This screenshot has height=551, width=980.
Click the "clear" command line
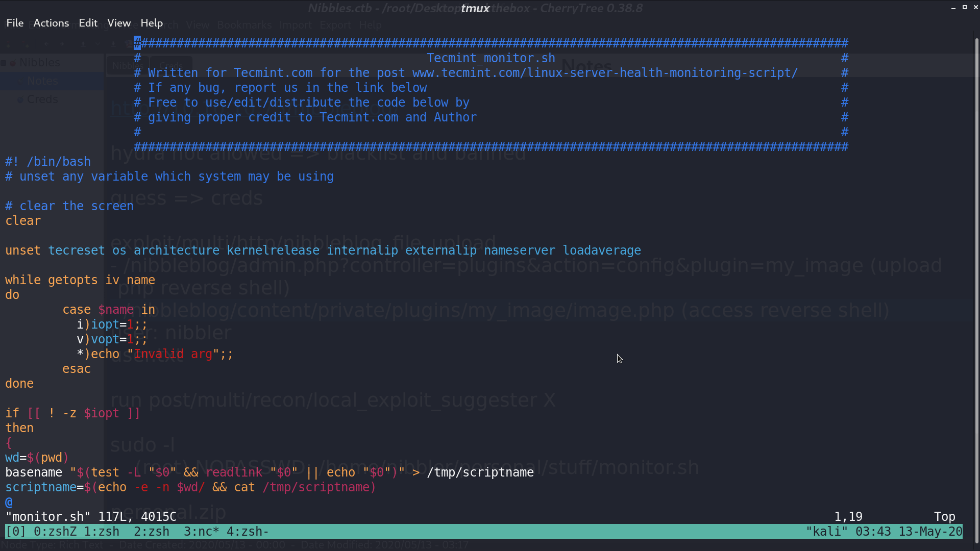point(23,221)
